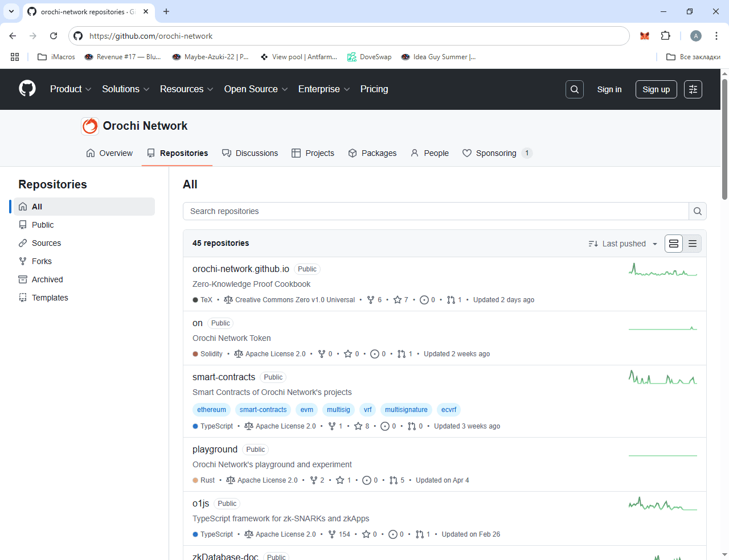Open the o1js repository link
729x560 pixels.
pyautogui.click(x=201, y=504)
